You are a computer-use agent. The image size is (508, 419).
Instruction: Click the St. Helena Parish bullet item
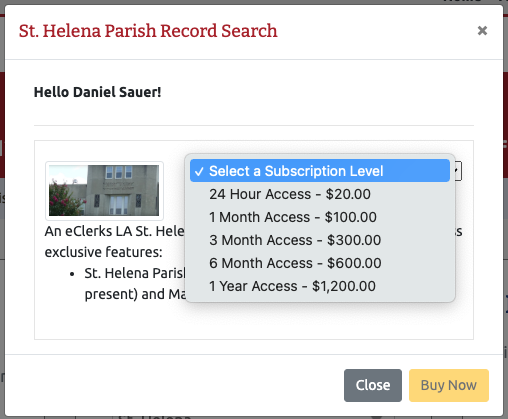point(135,273)
